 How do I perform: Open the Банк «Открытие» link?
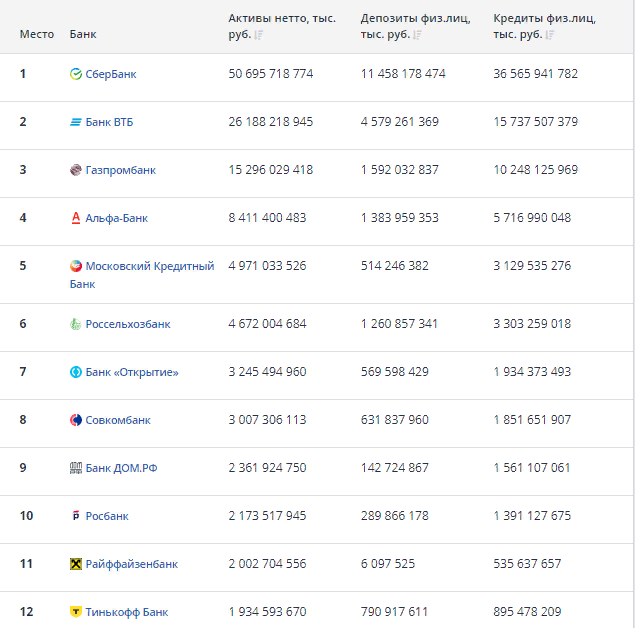132,372
